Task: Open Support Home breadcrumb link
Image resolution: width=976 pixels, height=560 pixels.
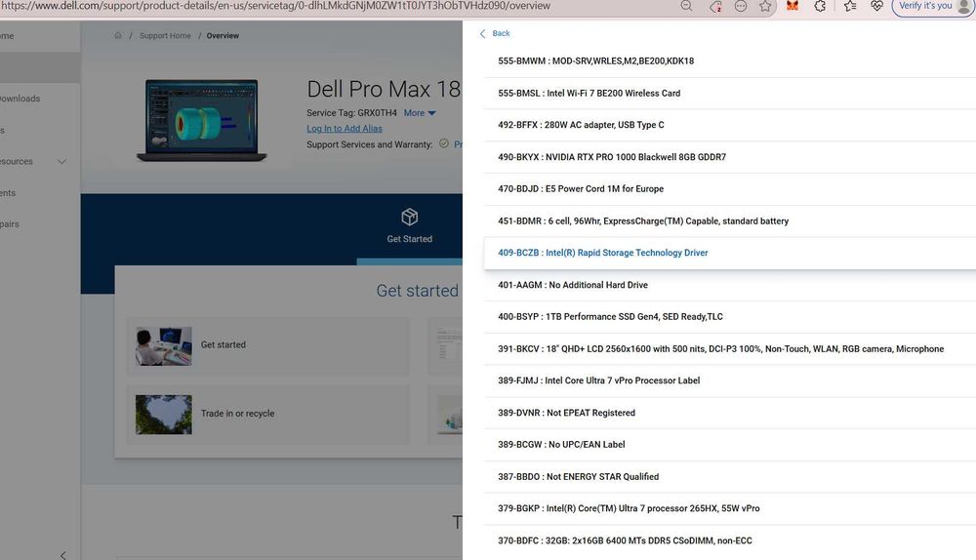Action: click(x=165, y=35)
